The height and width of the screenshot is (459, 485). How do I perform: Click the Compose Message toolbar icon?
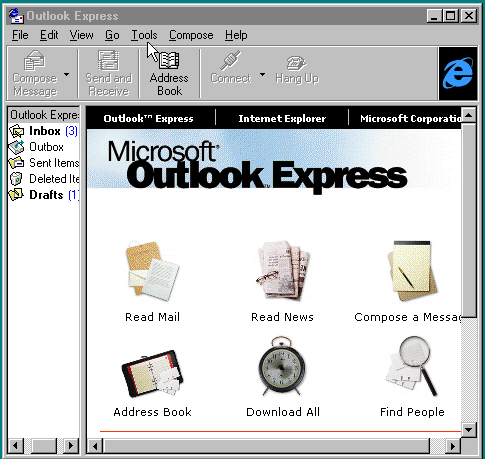coord(34,60)
